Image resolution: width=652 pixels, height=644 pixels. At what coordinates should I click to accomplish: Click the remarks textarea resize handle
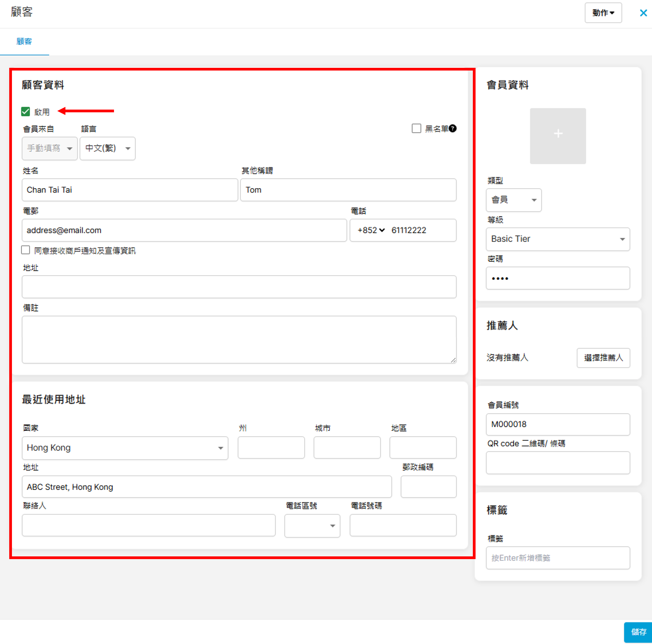tap(453, 360)
